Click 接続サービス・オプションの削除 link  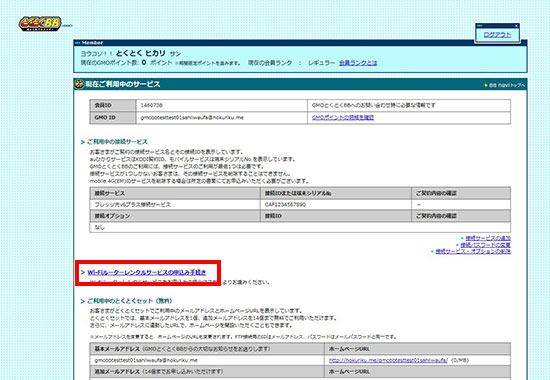coord(473,252)
